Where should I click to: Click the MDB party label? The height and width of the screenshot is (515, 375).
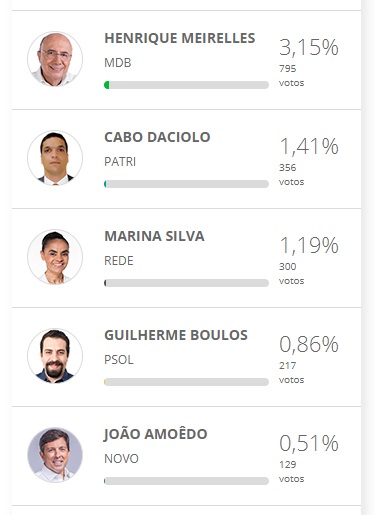(x=118, y=63)
